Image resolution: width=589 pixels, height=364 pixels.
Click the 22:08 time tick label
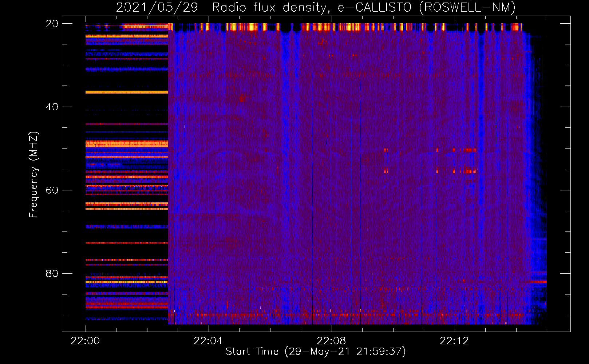(331, 341)
